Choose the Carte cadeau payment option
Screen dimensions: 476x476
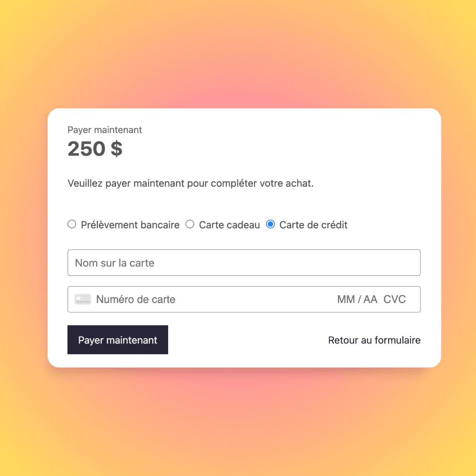coord(190,224)
